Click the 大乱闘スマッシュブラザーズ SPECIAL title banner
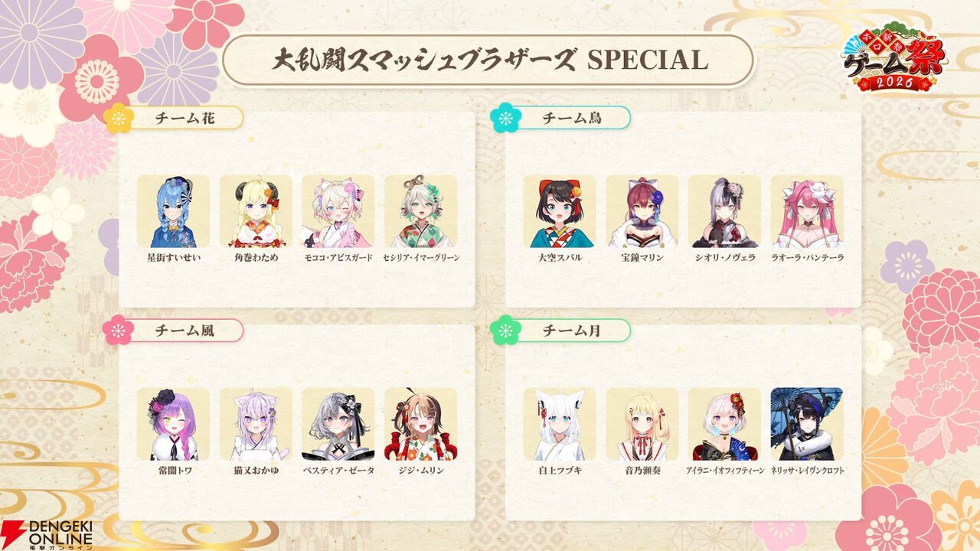This screenshot has height=551, width=980. coord(488,60)
